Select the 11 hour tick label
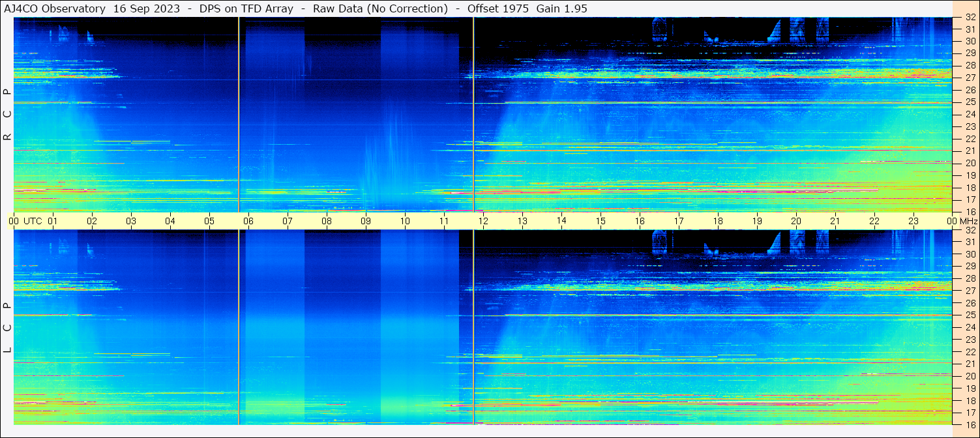This screenshot has height=438, width=980. 444,221
